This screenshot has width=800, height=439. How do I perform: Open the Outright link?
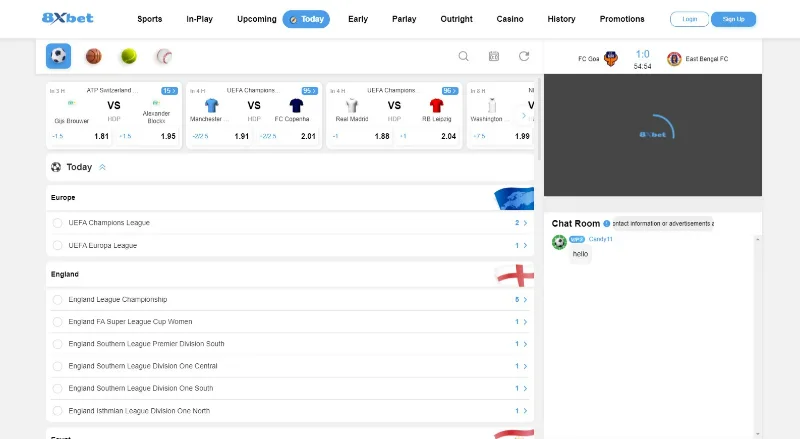click(456, 19)
